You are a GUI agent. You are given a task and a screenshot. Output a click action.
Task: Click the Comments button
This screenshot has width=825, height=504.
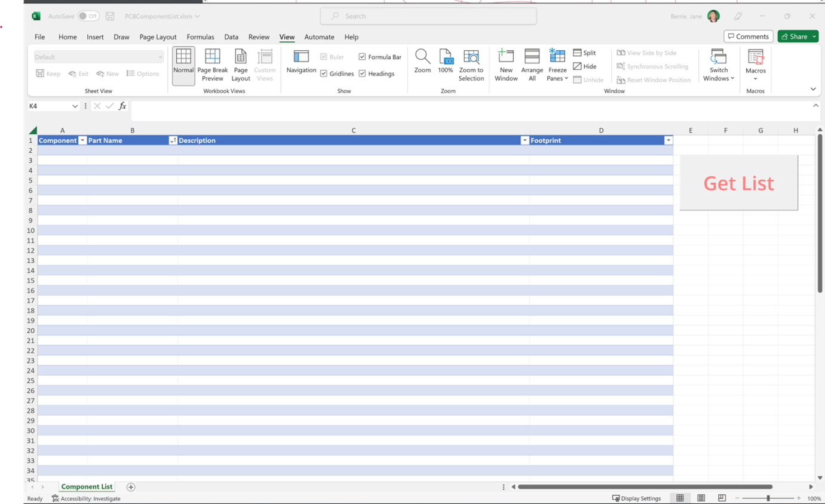[x=748, y=36]
